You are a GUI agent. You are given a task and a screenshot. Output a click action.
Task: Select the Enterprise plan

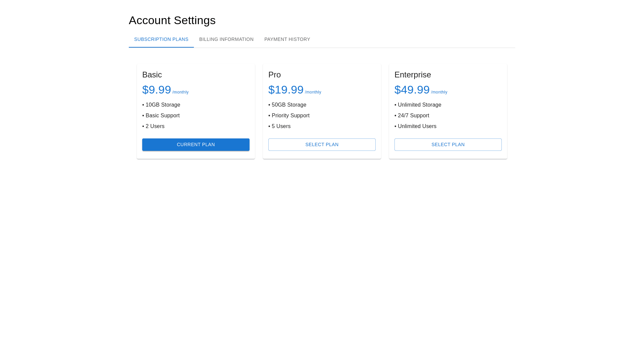[448, 144]
